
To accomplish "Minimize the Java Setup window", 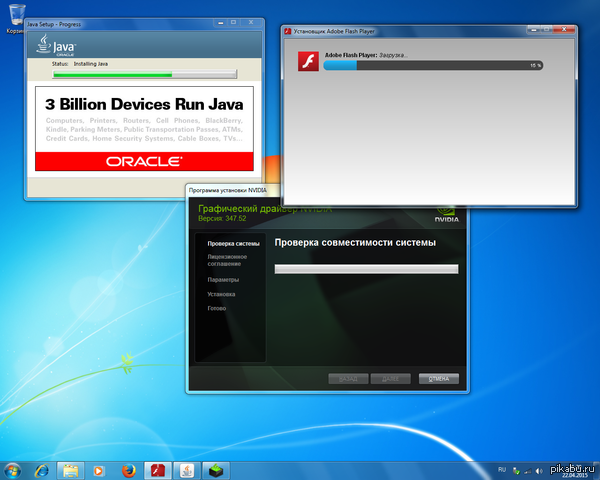I will (x=220, y=23).
